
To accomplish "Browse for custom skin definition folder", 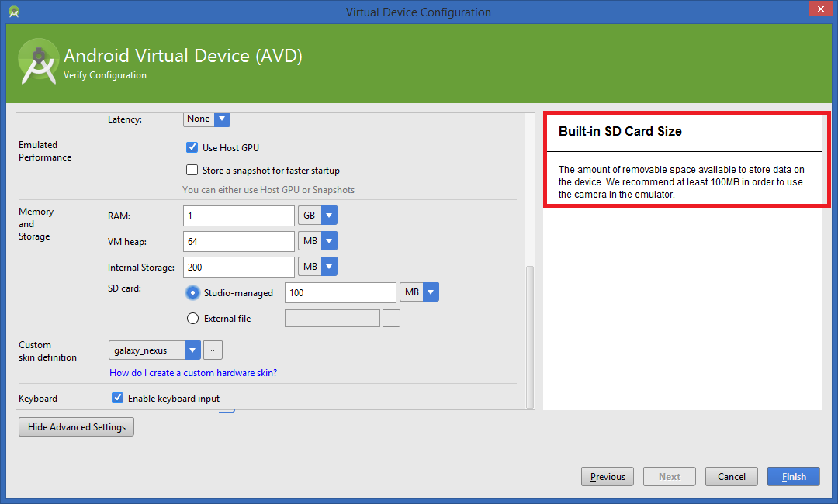I will point(213,350).
